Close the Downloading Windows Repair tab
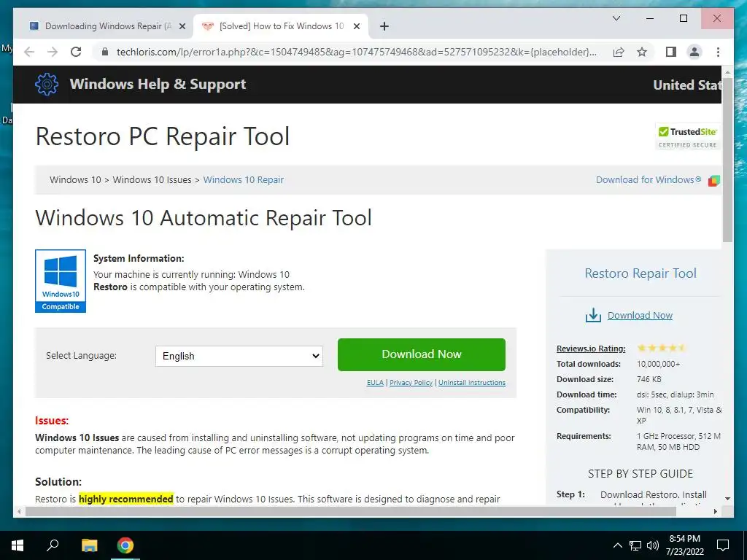Viewport: 747px width, 560px height. click(182, 26)
